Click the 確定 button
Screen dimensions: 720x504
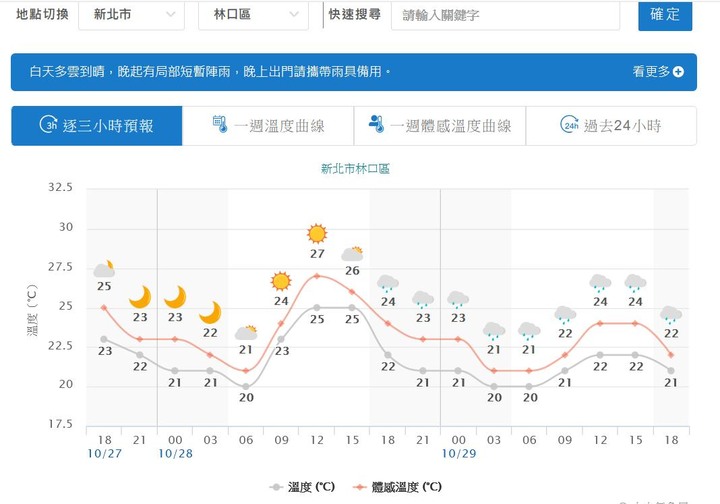[664, 14]
